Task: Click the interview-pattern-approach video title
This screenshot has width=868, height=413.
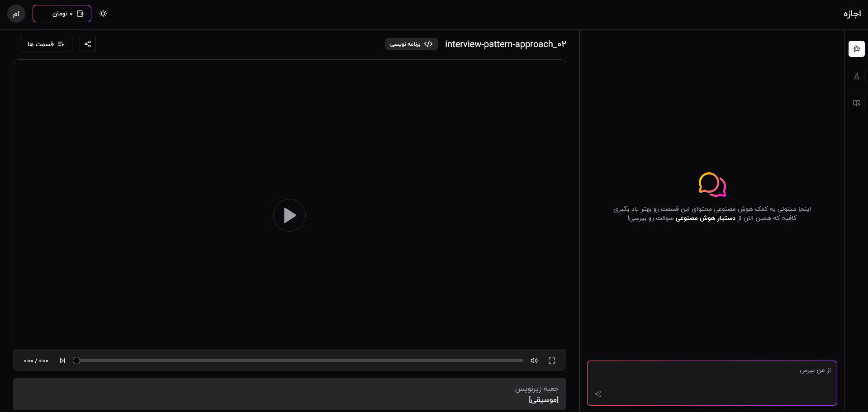Action: click(x=505, y=44)
